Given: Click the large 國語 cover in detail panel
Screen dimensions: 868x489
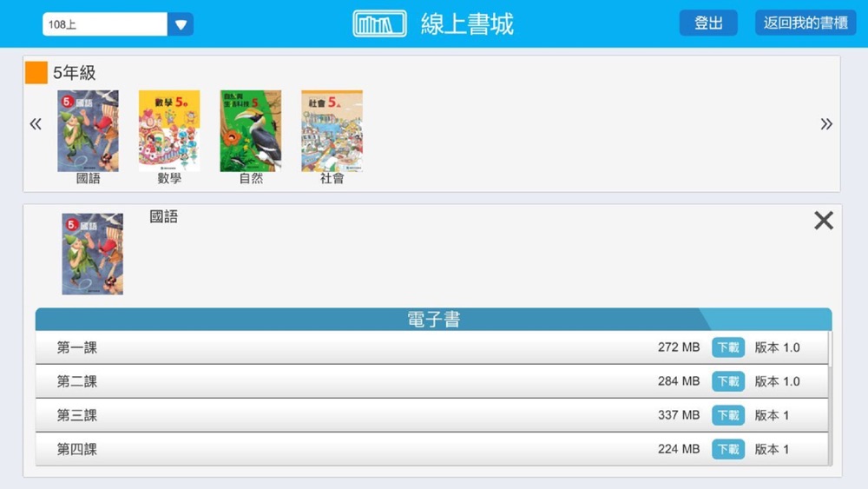Looking at the screenshot, I should click(x=93, y=254).
